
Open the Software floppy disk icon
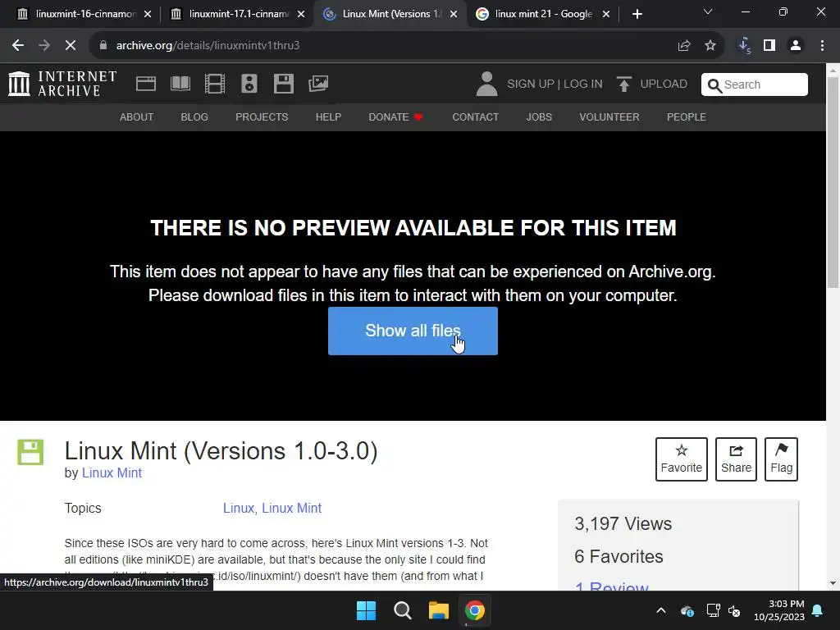[x=283, y=84]
